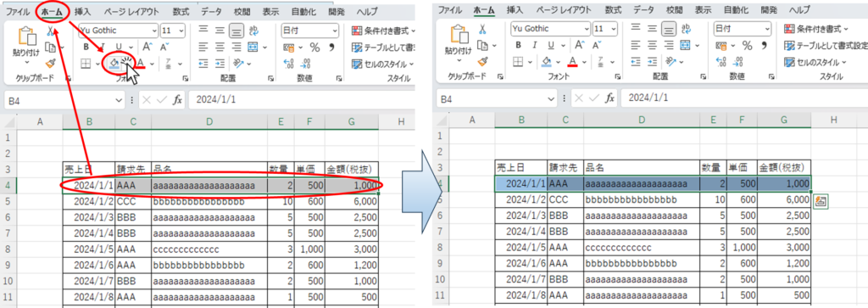Click the ヘルプ tab in left screenshot

point(367,11)
